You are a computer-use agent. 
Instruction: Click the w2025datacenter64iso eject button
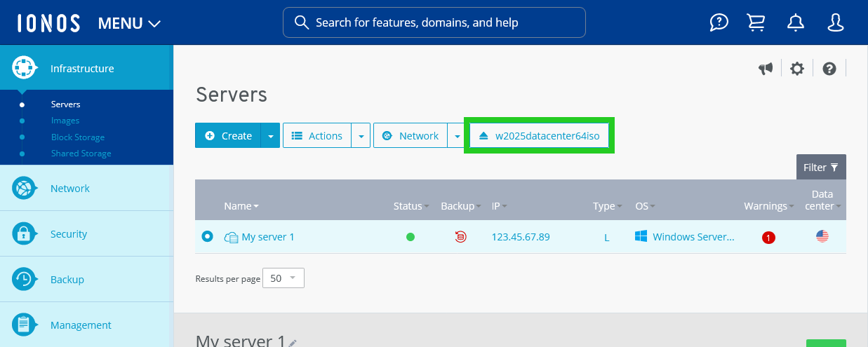(539, 136)
